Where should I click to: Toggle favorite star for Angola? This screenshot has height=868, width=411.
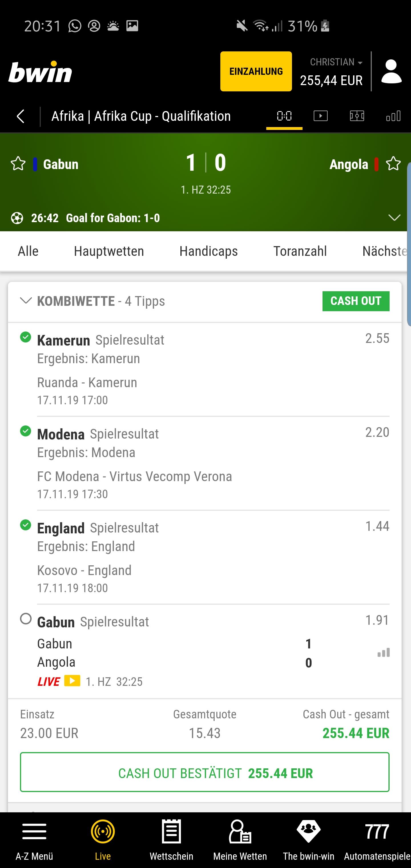393,164
